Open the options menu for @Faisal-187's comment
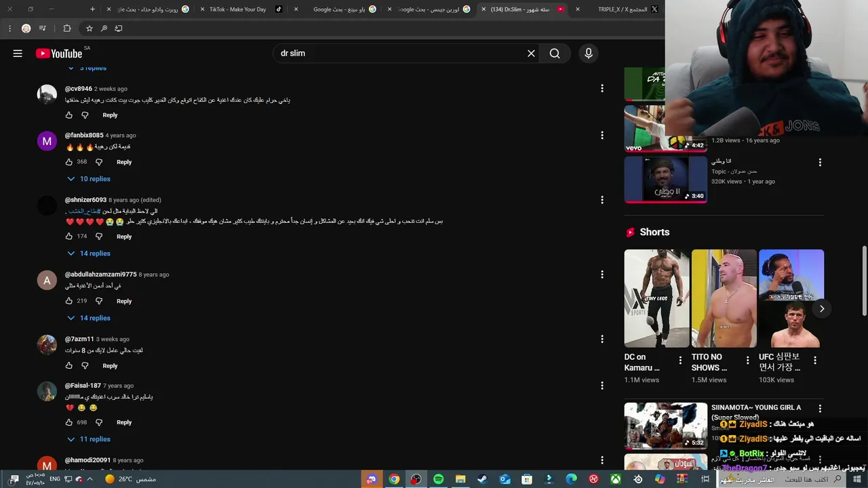 [601, 385]
